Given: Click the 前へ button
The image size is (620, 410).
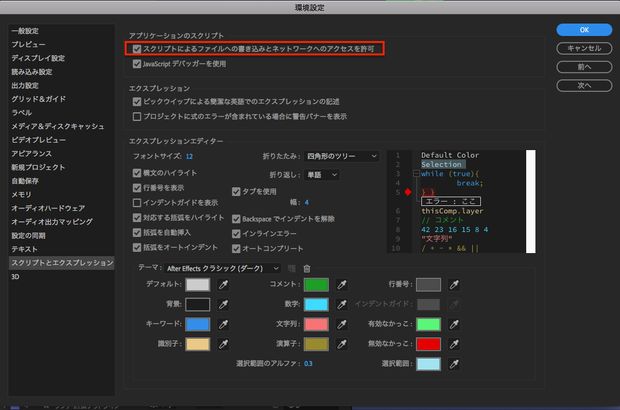Looking at the screenshot, I should (x=584, y=67).
